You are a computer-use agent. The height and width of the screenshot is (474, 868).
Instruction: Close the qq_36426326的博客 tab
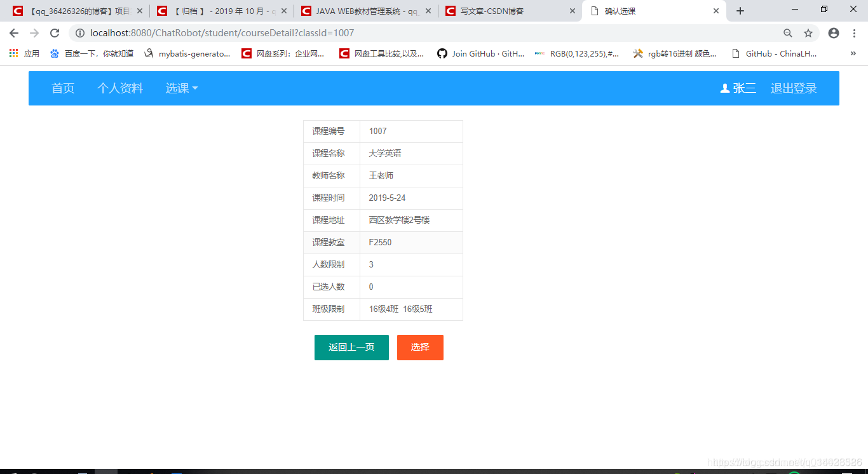(x=140, y=11)
